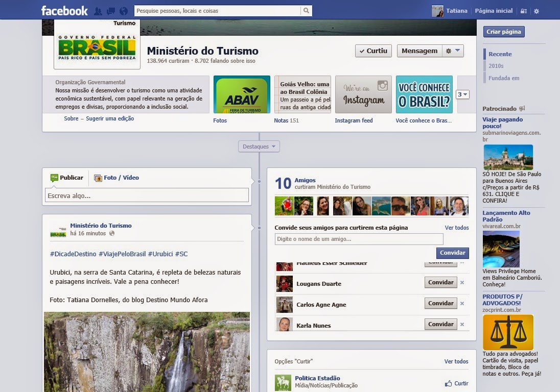Click the search magnifier button
The width and height of the screenshot is (560, 392).
pyautogui.click(x=306, y=11)
